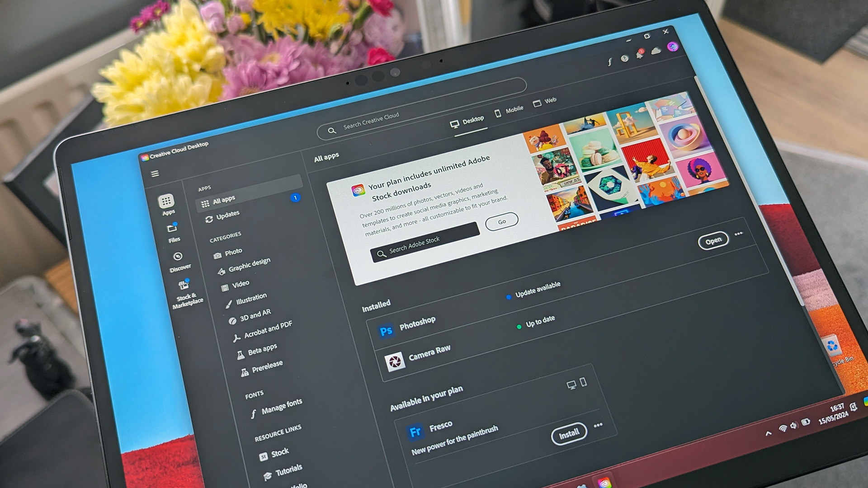Open the Files sidebar section

(x=173, y=232)
